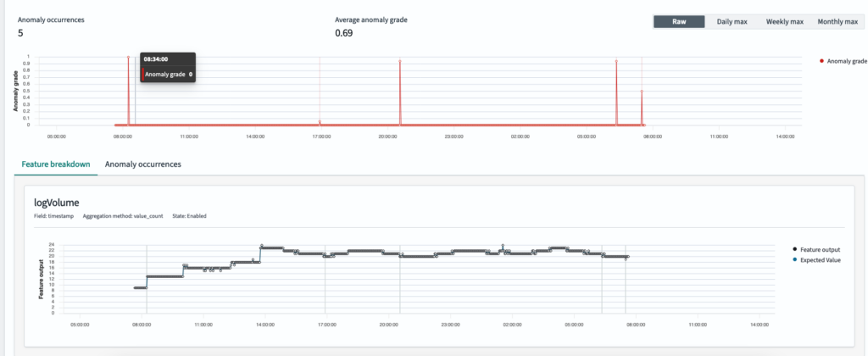Click the Anomaly occurrences count of 5

point(20,33)
